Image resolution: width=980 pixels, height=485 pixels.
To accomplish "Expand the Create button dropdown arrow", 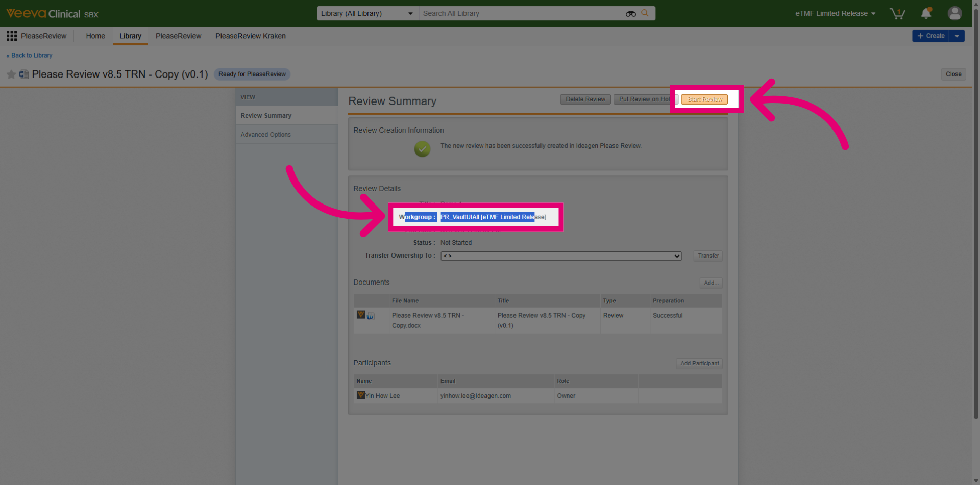I will tap(957, 36).
